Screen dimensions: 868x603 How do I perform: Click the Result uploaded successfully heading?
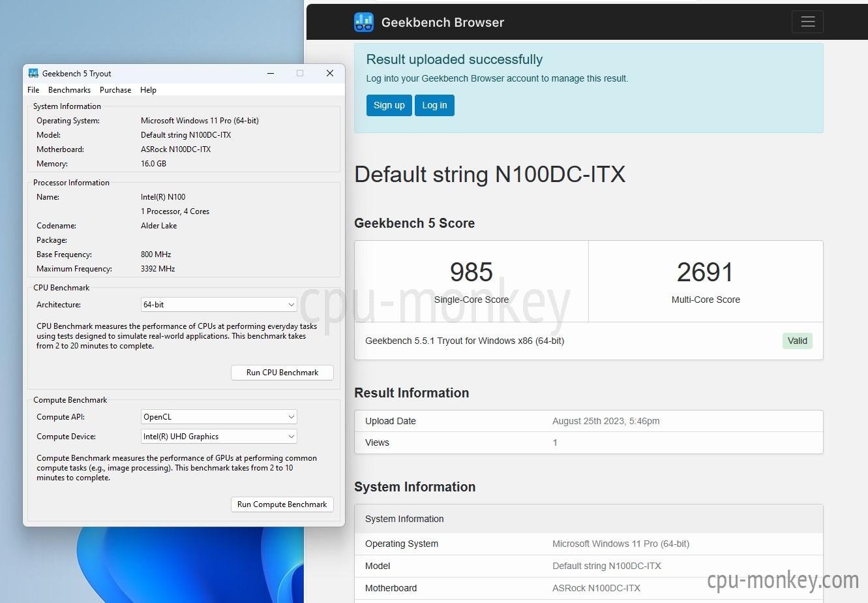pyautogui.click(x=455, y=59)
